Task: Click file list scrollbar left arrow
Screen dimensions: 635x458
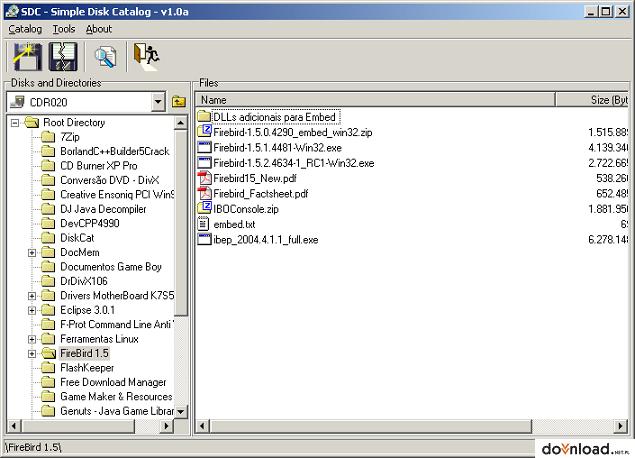Action: pyautogui.click(x=202, y=426)
